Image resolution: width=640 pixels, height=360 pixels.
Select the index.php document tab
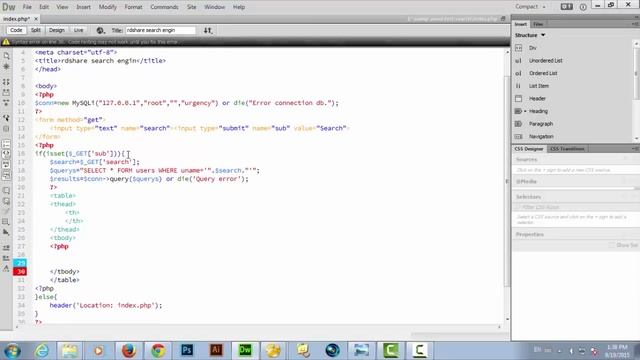tap(16, 19)
